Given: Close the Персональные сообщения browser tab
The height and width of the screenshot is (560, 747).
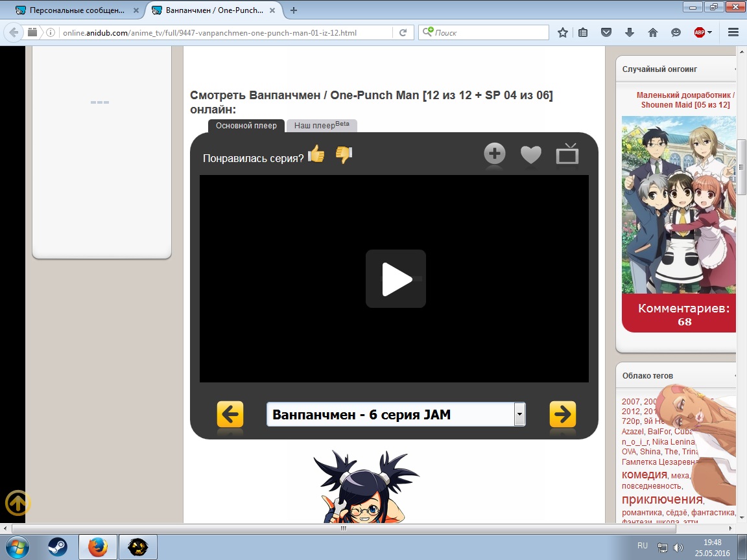Looking at the screenshot, I should tap(136, 10).
